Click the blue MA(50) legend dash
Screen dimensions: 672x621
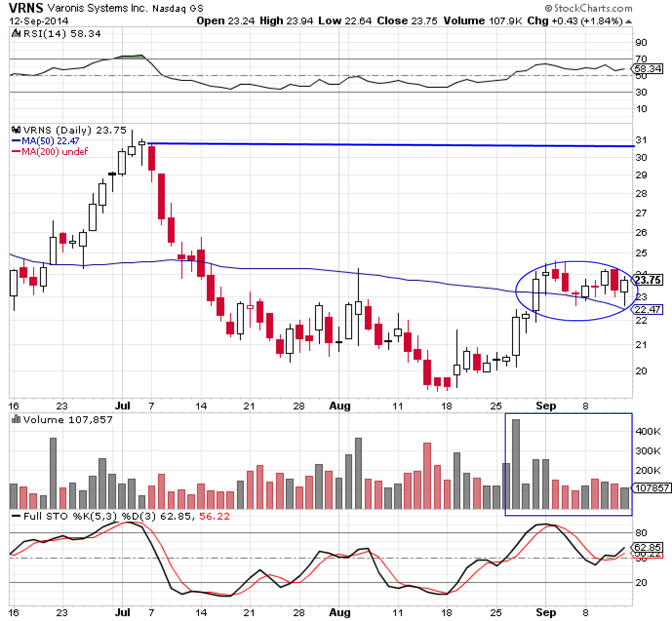(16, 141)
